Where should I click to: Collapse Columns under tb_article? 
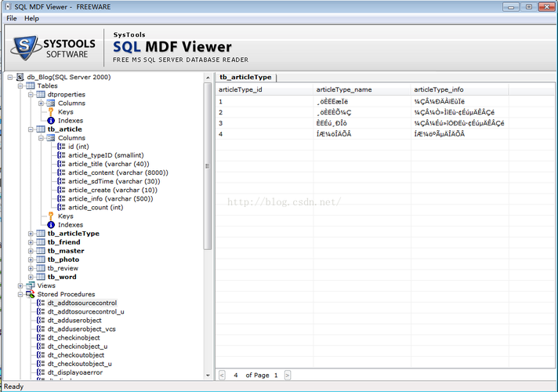coord(41,138)
